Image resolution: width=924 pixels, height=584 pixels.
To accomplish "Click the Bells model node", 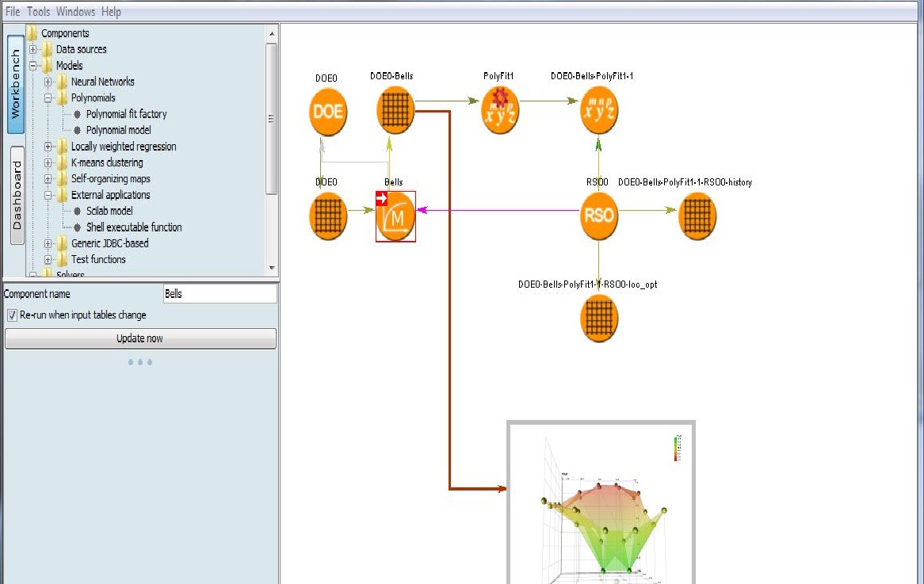I will click(395, 216).
